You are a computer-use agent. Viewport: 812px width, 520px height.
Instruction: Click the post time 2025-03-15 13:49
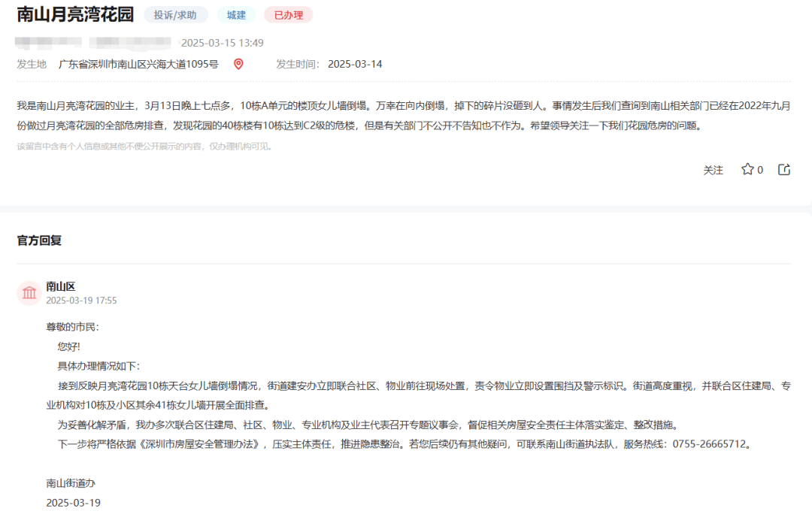click(x=223, y=43)
